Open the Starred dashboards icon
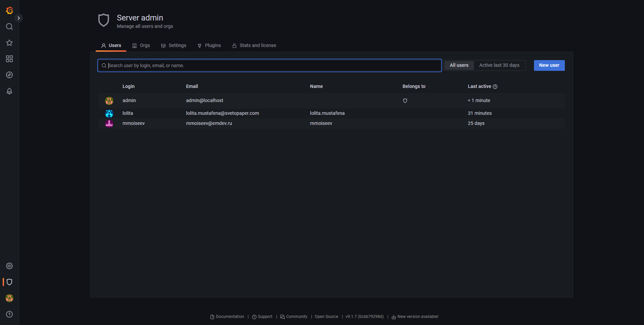 point(9,43)
